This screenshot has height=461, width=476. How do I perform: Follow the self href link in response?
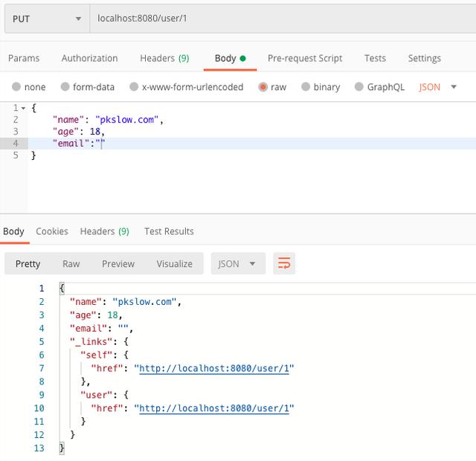click(216, 368)
